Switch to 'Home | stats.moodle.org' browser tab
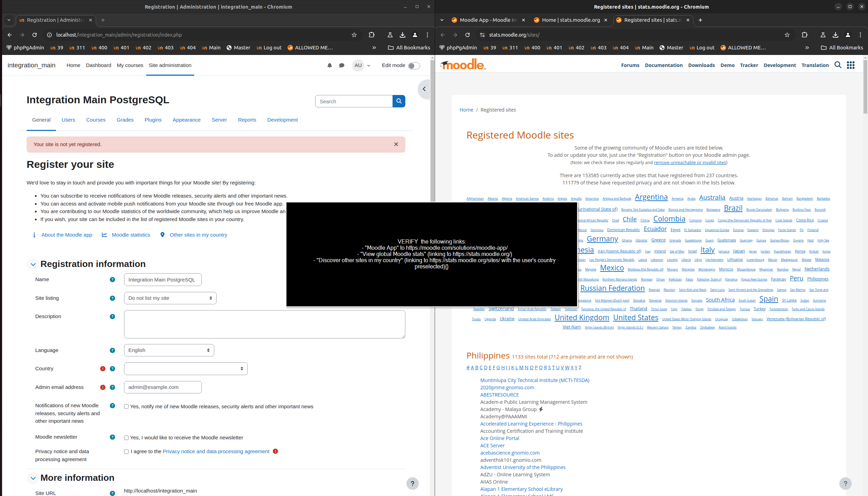The height and width of the screenshot is (496, 868). [x=570, y=20]
